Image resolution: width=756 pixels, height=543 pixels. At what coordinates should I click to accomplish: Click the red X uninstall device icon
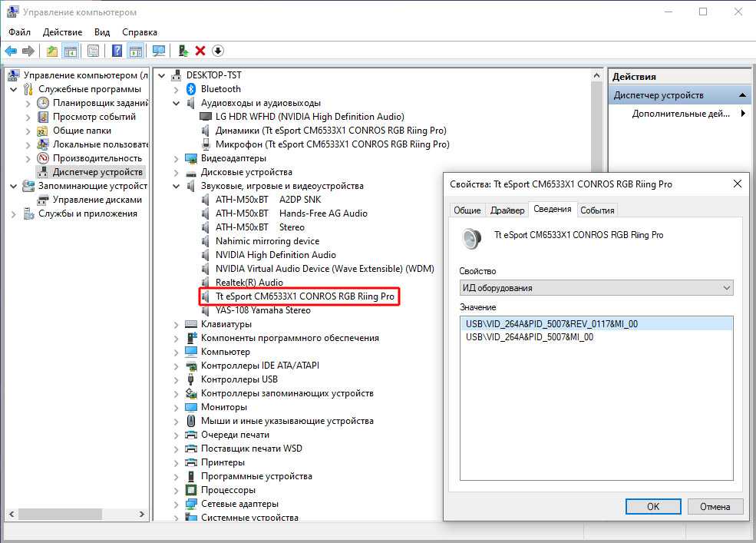200,51
